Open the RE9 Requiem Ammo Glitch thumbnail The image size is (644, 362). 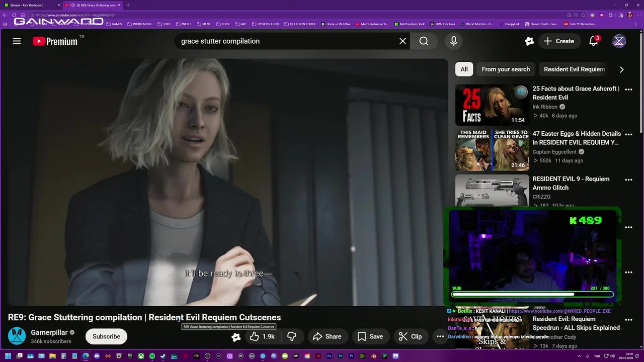[x=492, y=191]
